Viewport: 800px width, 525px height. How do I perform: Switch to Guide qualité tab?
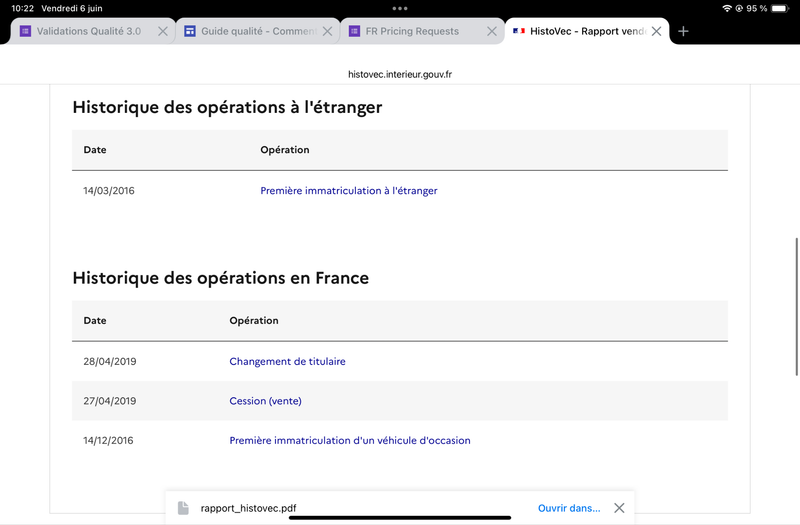click(258, 31)
